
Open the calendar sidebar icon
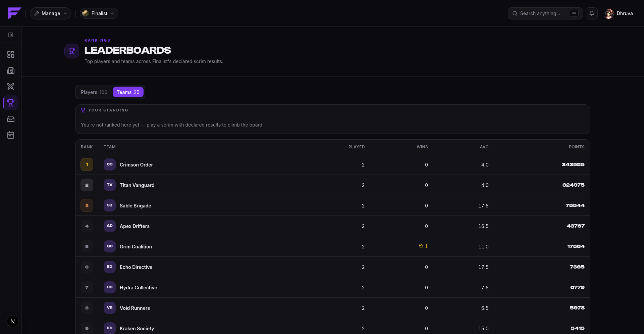tap(11, 135)
